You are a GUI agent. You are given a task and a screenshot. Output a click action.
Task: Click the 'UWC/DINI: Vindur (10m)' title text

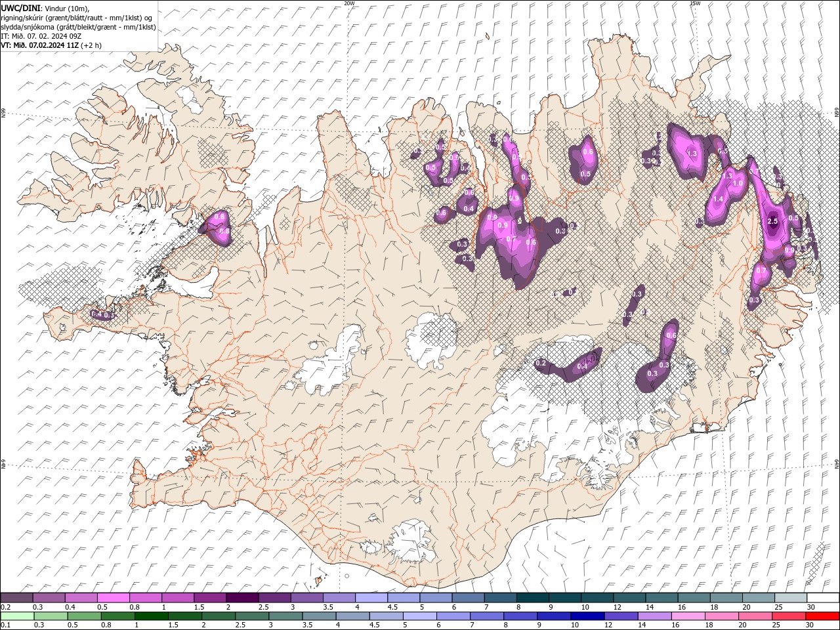[x=45, y=8]
